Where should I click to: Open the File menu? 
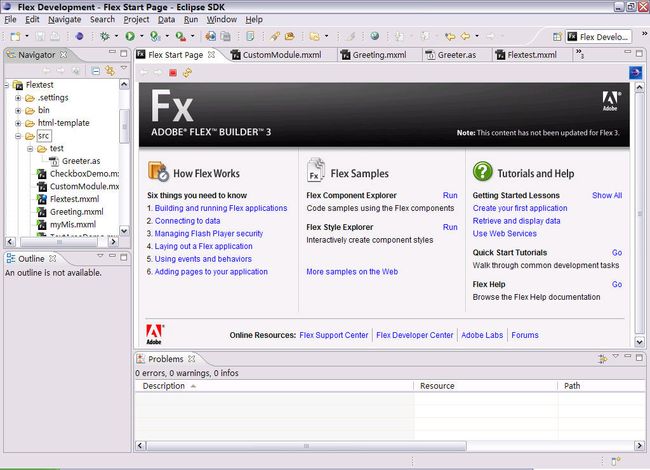tap(10, 19)
